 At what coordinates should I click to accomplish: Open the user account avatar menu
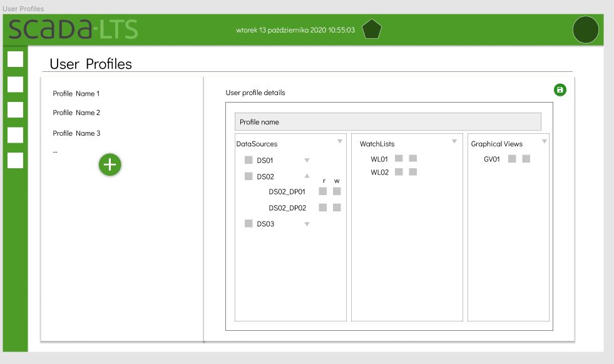pos(585,29)
